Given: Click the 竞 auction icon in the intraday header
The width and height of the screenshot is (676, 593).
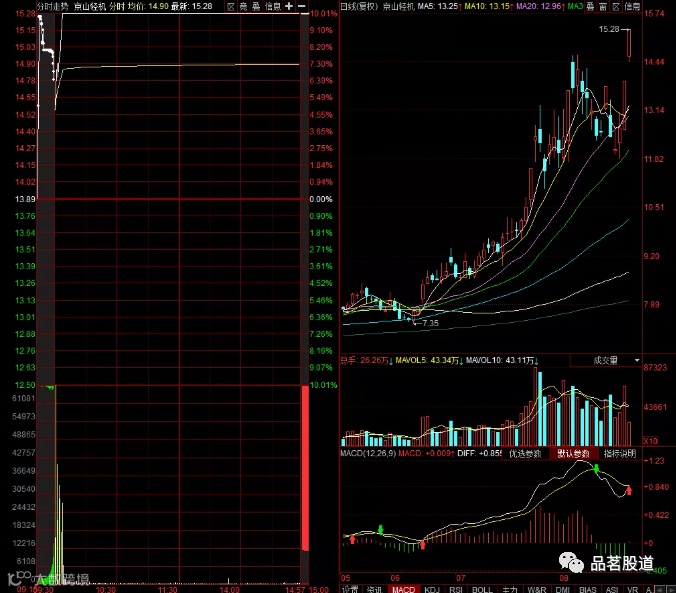Looking at the screenshot, I should point(244,6).
